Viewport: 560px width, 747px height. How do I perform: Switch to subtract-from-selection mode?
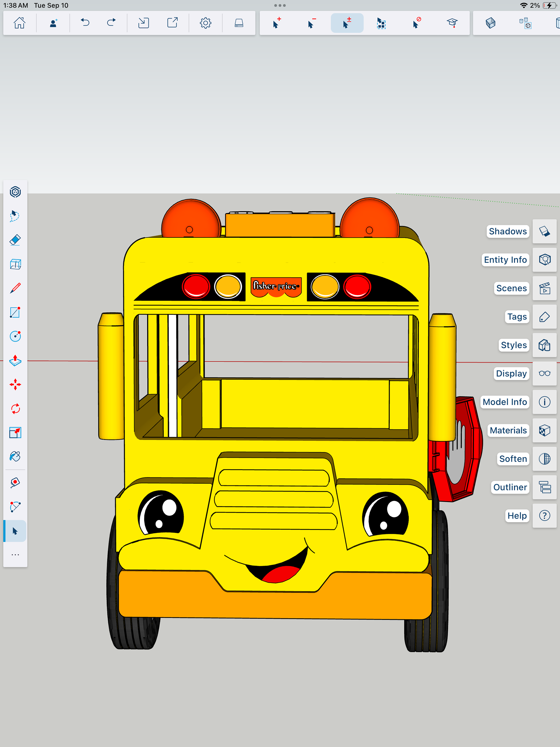[x=312, y=23]
